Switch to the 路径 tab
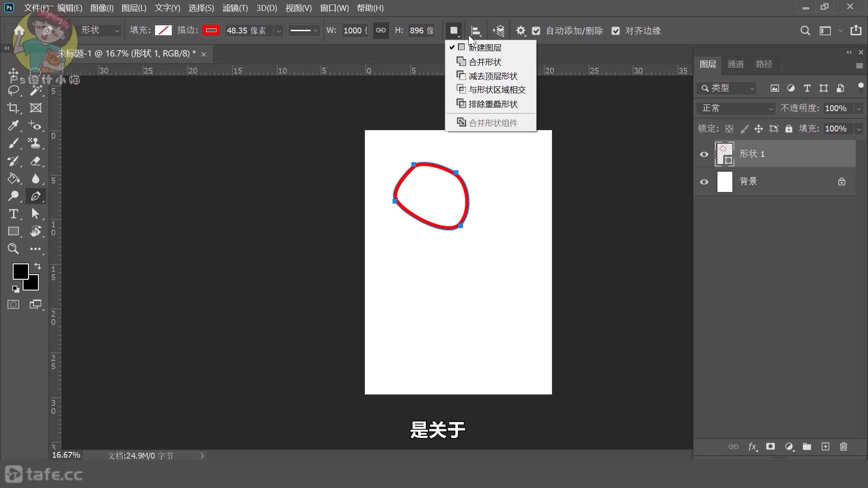 point(764,64)
